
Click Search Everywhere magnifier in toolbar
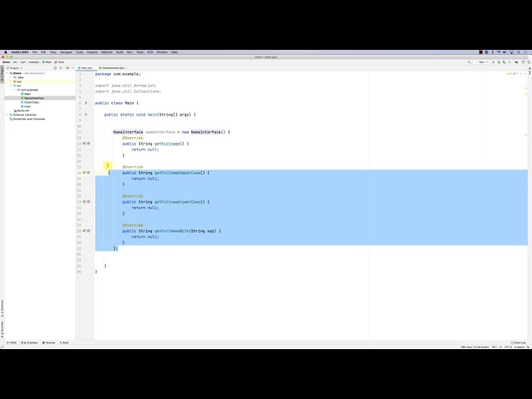tap(529, 62)
